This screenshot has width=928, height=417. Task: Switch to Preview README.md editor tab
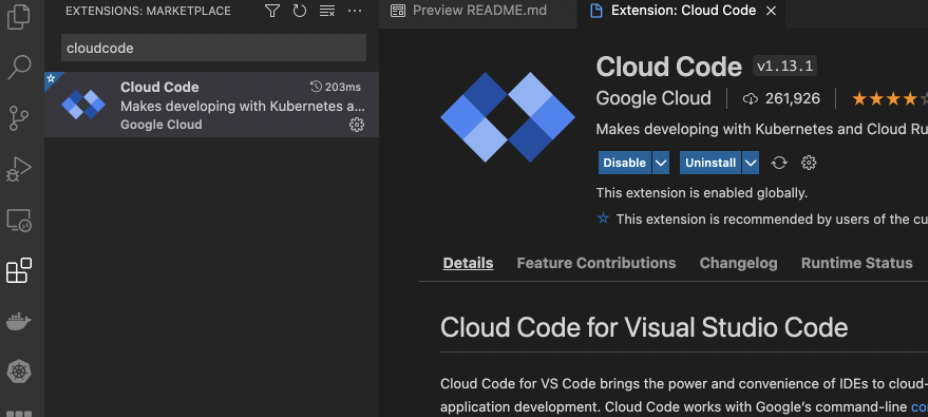pos(478,11)
